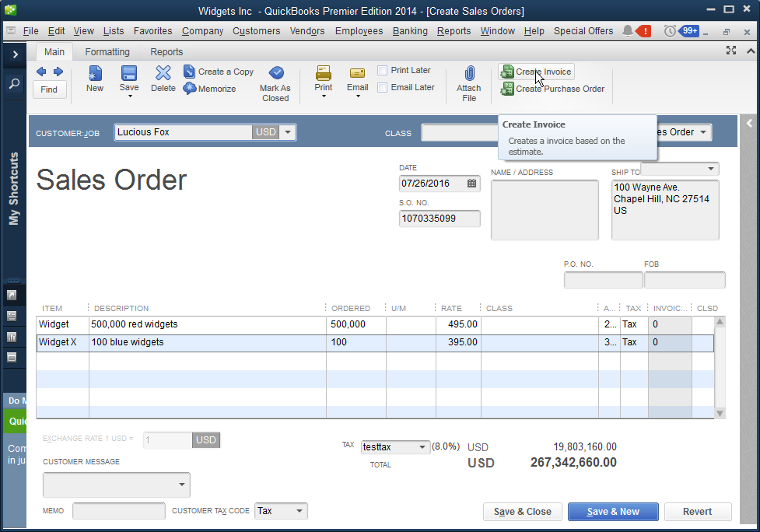Click the Find button
The image size is (760, 532).
49,89
